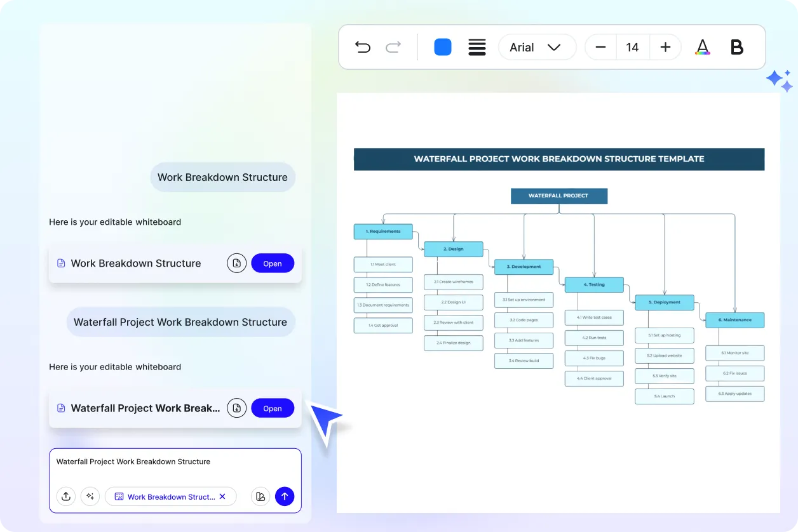The image size is (798, 532).
Task: Decrease font size with the minus button
Action: [600, 47]
